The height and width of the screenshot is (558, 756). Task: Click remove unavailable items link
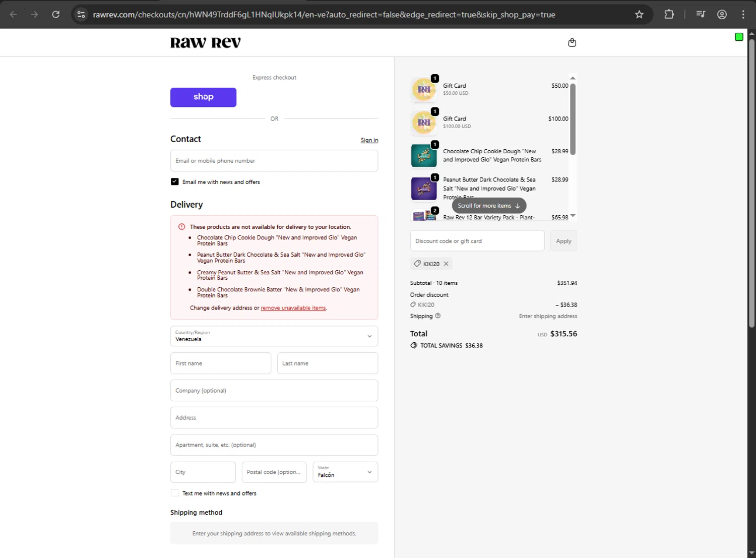[x=293, y=308]
